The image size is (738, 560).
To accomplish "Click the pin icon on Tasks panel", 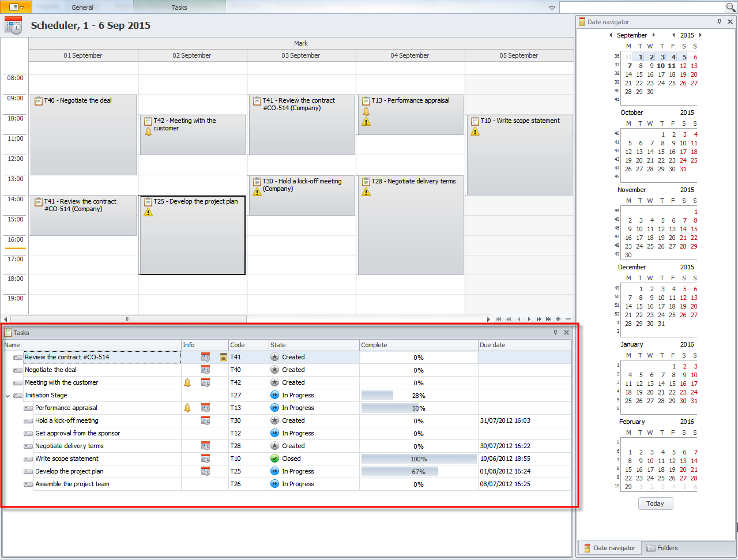I will [x=555, y=333].
